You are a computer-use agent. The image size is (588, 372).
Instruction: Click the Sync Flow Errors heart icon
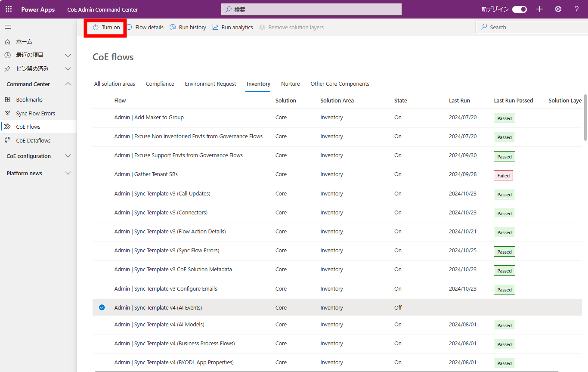pyautogui.click(x=7, y=114)
